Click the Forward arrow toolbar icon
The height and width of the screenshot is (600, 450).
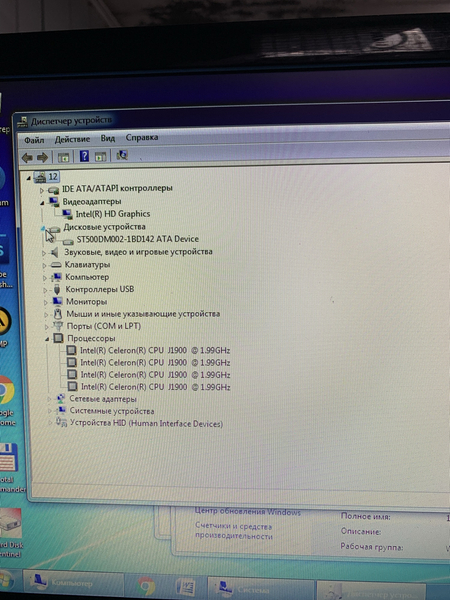[x=42, y=157]
